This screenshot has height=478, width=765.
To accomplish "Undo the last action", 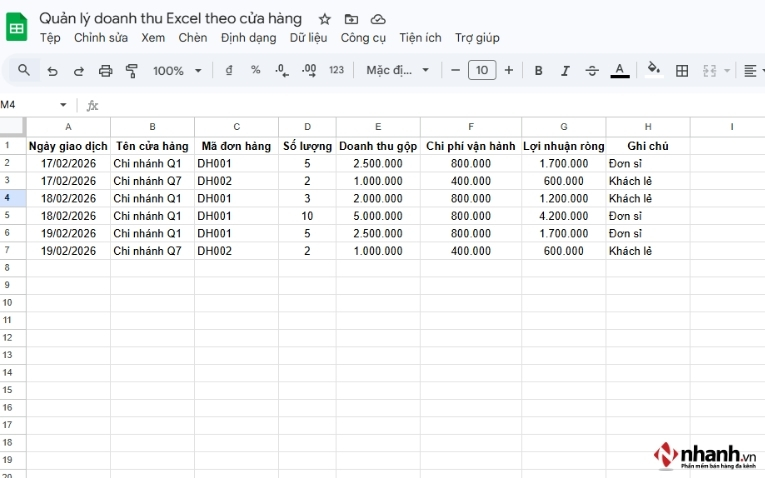I will click(x=52, y=71).
